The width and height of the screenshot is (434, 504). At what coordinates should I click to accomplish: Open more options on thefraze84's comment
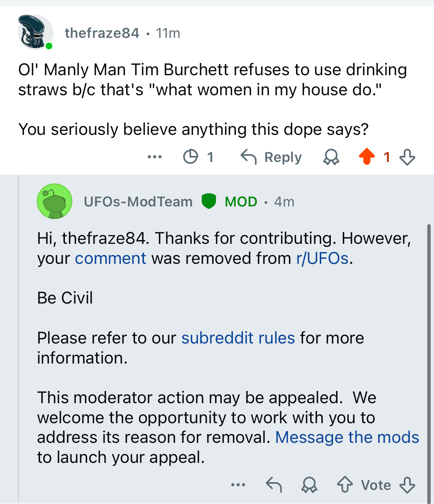pyautogui.click(x=154, y=157)
